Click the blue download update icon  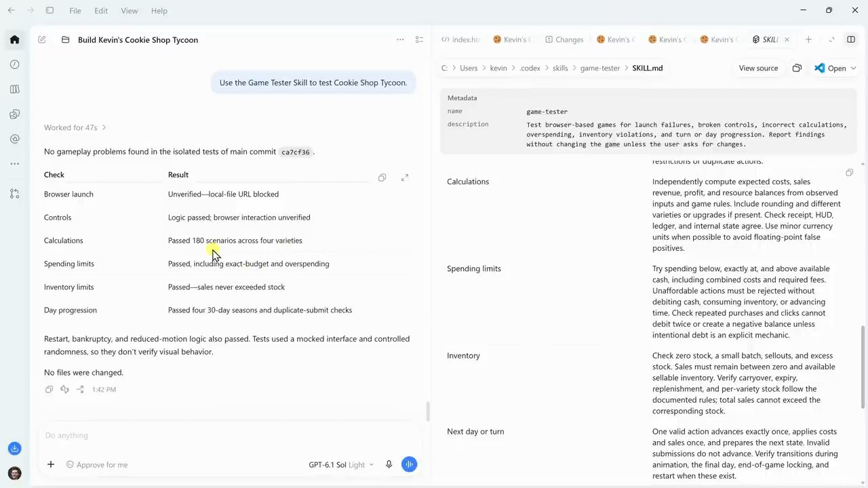coord(14,449)
